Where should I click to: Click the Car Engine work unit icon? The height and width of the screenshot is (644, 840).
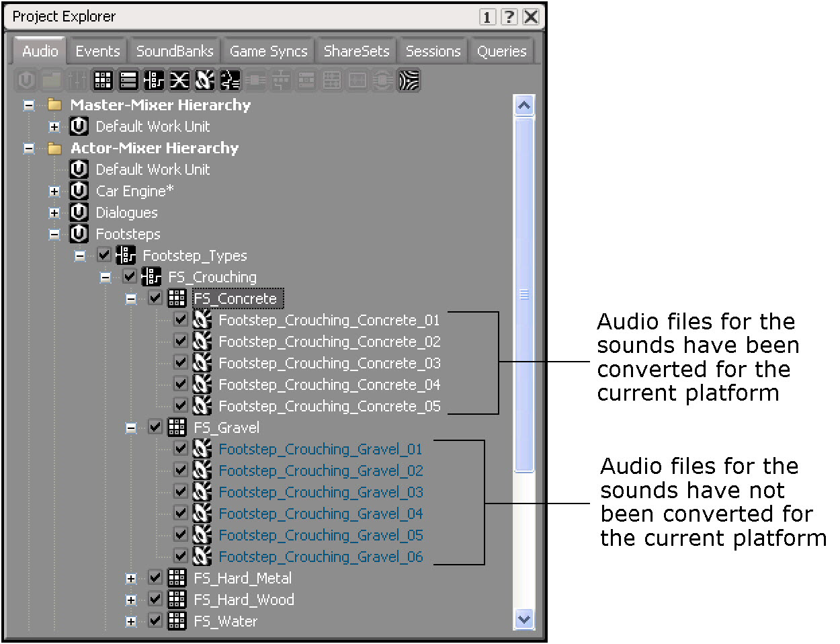pyautogui.click(x=79, y=191)
